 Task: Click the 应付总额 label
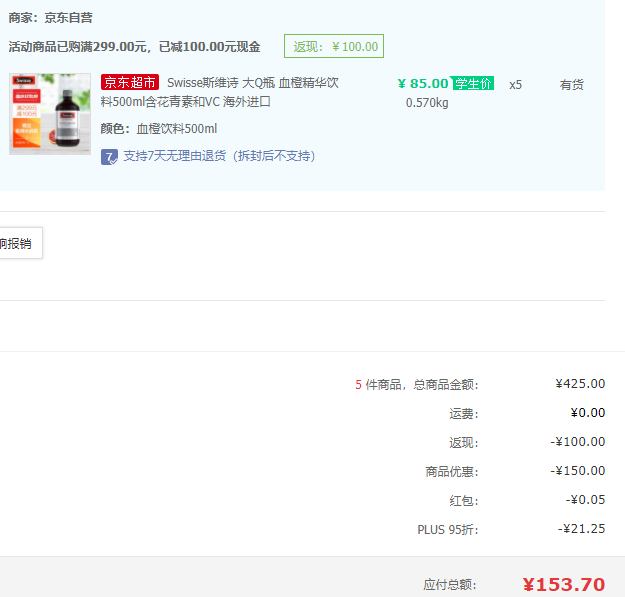(450, 585)
